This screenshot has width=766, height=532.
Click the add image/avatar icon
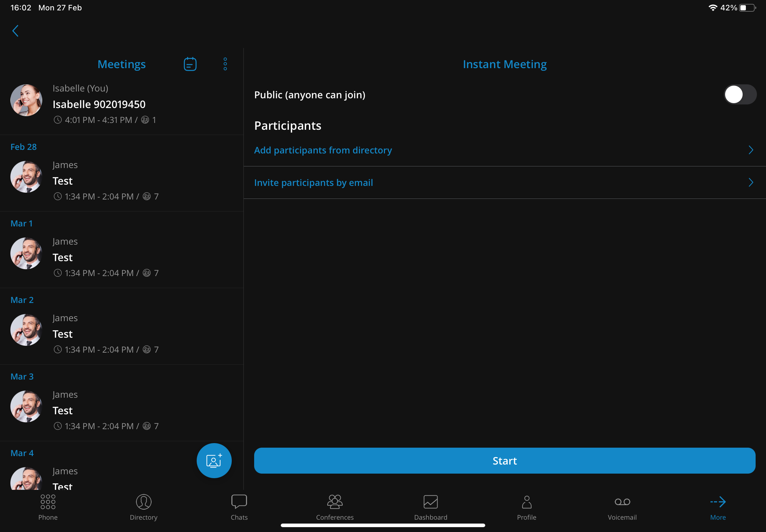coord(214,461)
